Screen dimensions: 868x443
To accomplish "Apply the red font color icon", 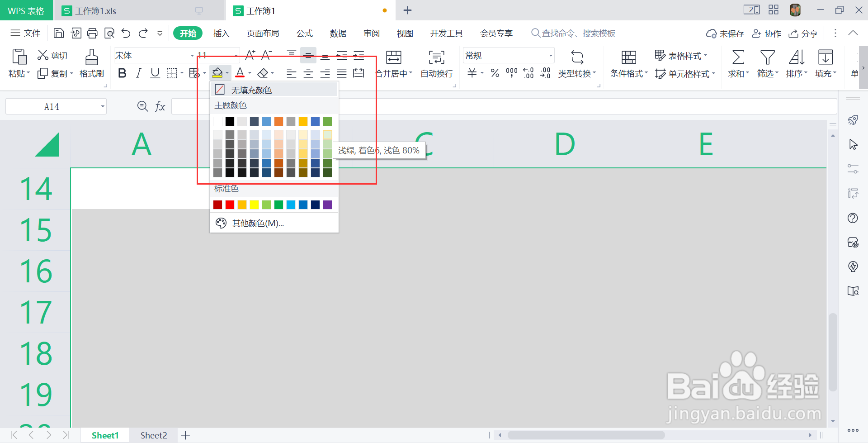I will point(240,72).
